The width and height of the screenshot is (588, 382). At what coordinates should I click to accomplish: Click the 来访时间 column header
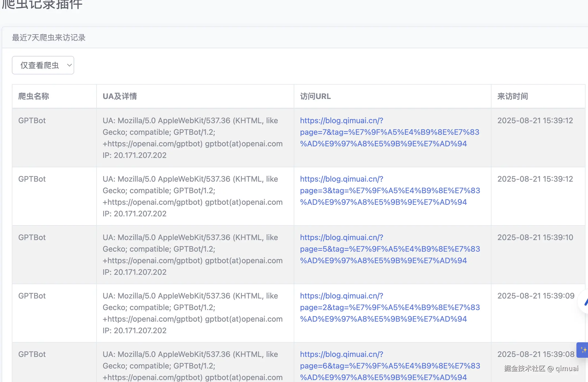(512, 96)
